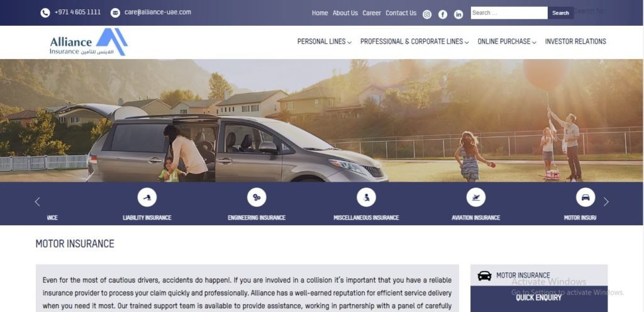Image resolution: width=644 pixels, height=312 pixels.
Task: Click the phone icon beside +971 number
Action: [45, 13]
